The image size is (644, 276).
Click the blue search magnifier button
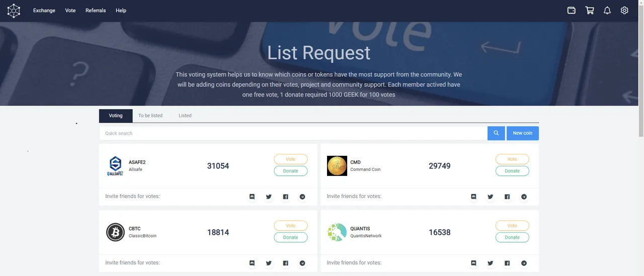[x=496, y=133]
